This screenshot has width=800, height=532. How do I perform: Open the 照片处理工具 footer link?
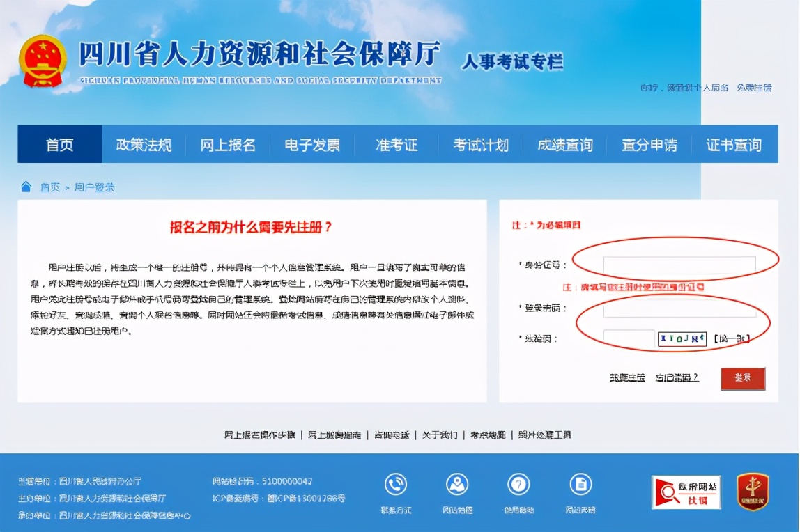pyautogui.click(x=544, y=435)
